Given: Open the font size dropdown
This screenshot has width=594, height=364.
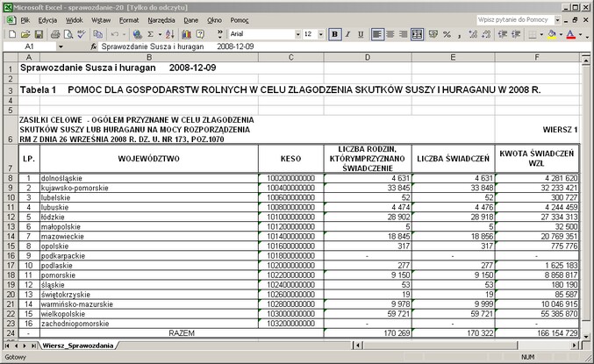Looking at the screenshot, I should pos(322,34).
